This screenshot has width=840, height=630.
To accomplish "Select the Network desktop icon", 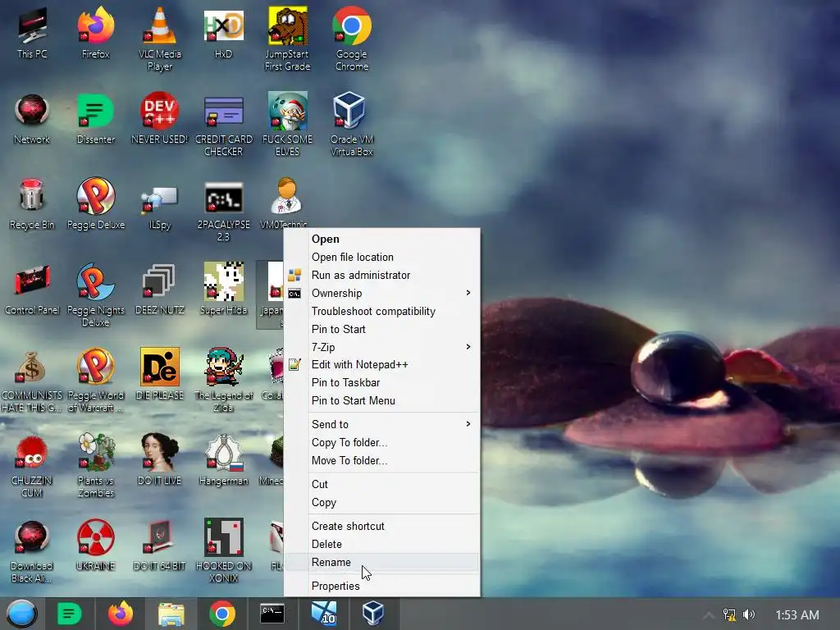I will 32,119.
